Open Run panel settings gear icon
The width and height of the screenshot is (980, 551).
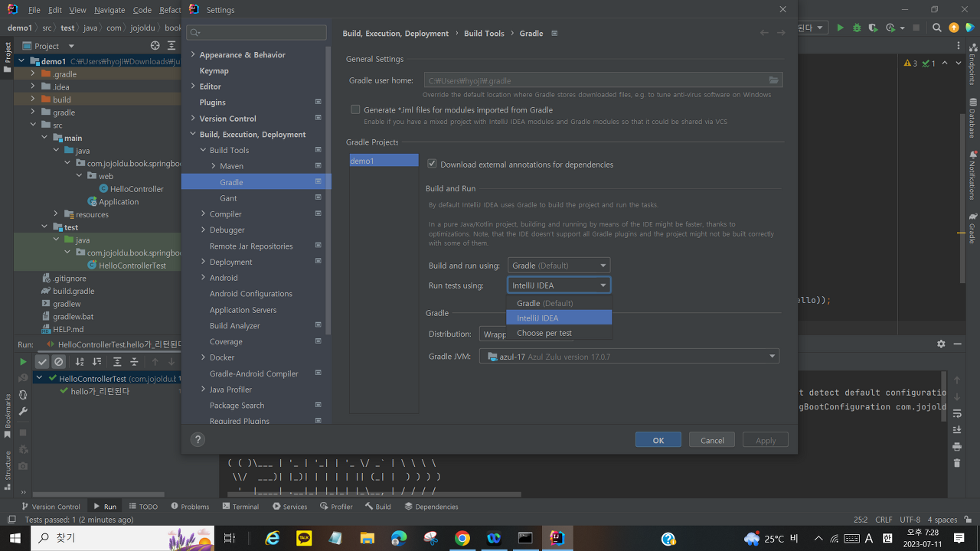tap(941, 344)
